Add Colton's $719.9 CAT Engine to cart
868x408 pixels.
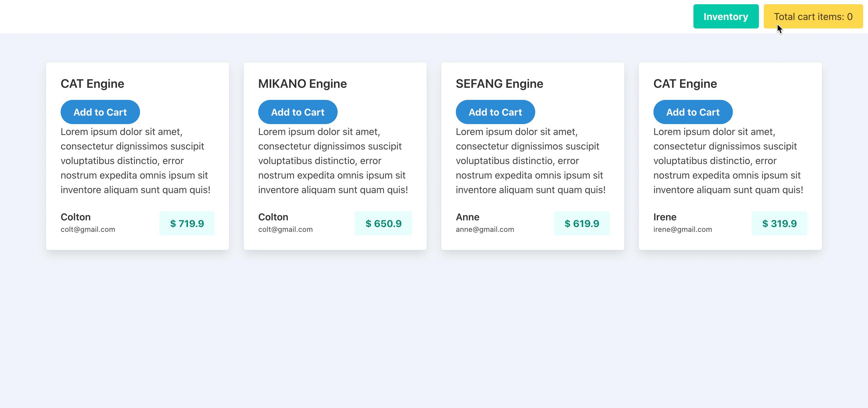(x=100, y=112)
